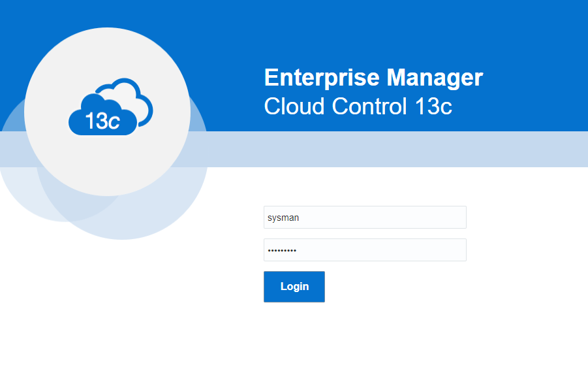This screenshot has height=375, width=588.
Task: Submit credentials with the Login button
Action: (294, 287)
